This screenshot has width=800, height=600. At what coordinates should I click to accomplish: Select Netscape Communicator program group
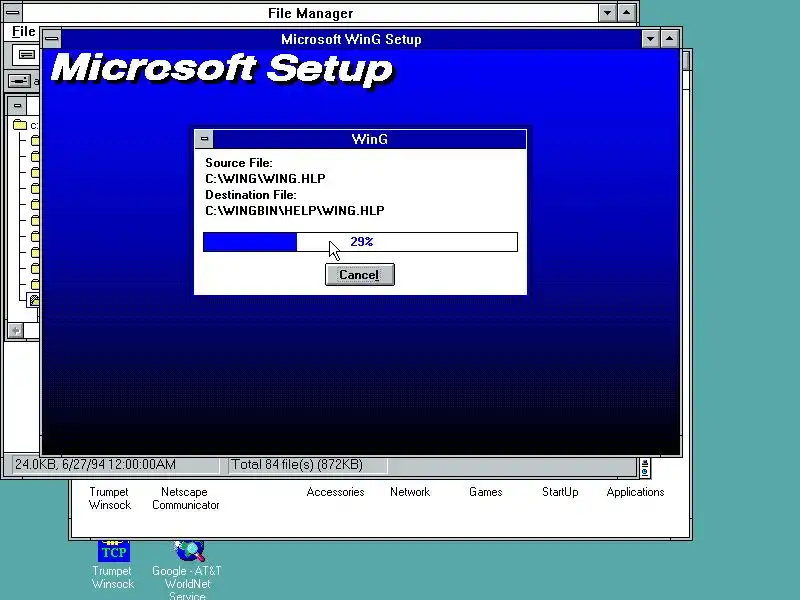(x=185, y=498)
